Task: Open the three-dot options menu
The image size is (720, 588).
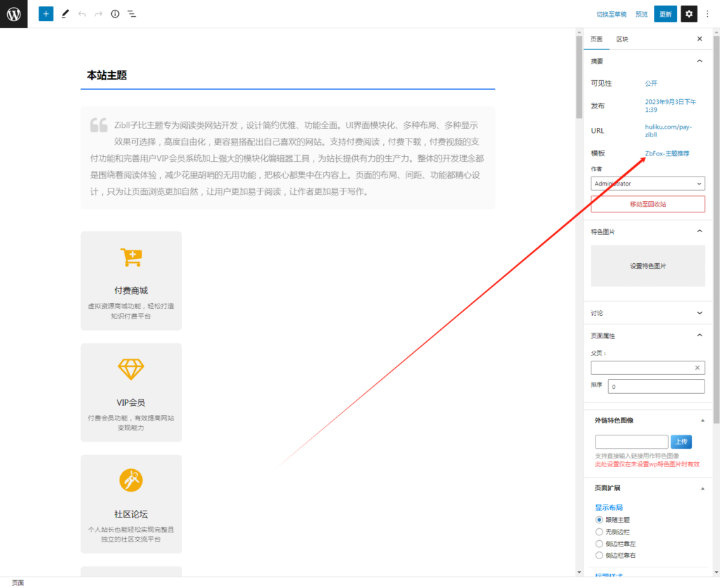Action: click(x=707, y=13)
